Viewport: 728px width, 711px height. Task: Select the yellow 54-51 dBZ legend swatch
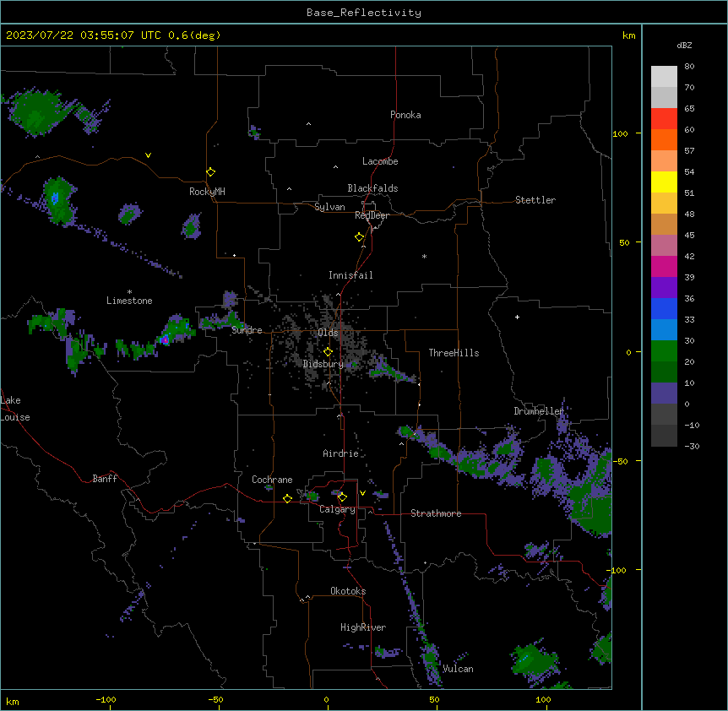664,182
